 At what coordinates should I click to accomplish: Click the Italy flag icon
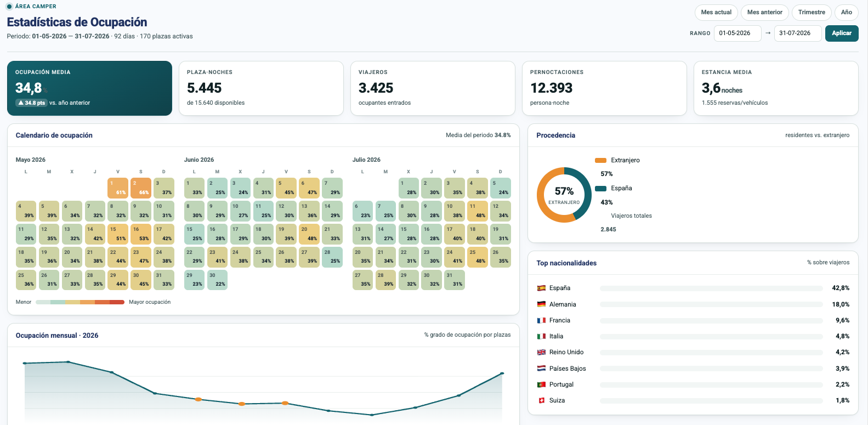(541, 336)
